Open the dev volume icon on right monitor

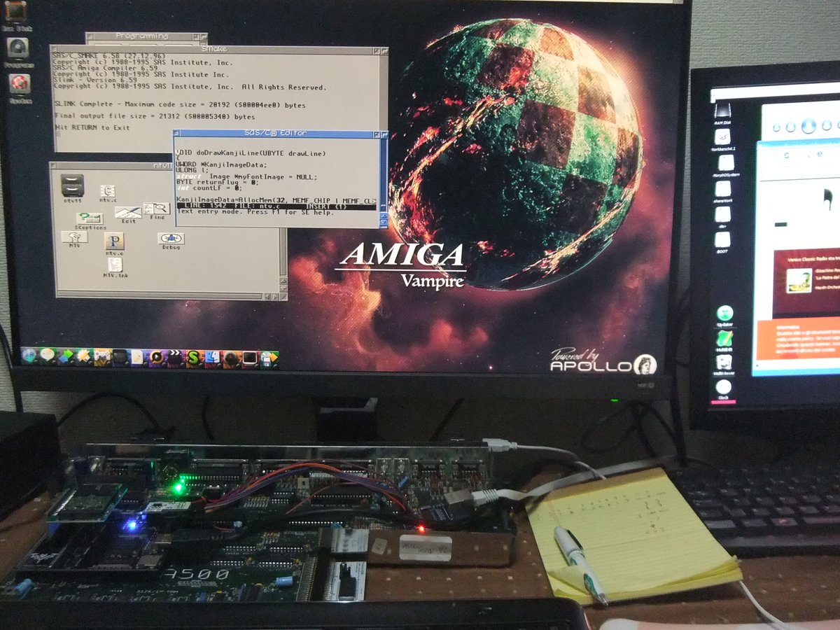[723, 214]
